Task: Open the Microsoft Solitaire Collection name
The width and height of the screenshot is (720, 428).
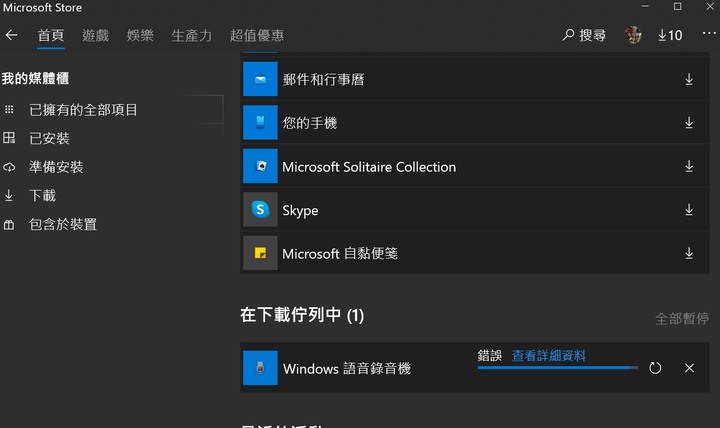Action: point(369,167)
